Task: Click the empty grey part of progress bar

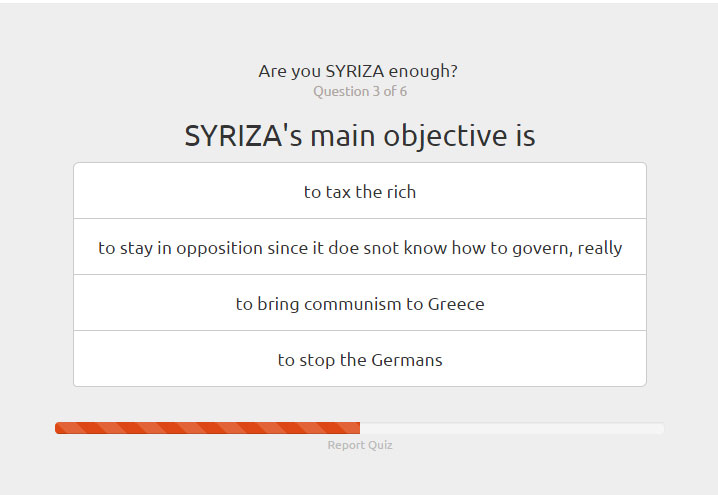Action: pos(512,428)
